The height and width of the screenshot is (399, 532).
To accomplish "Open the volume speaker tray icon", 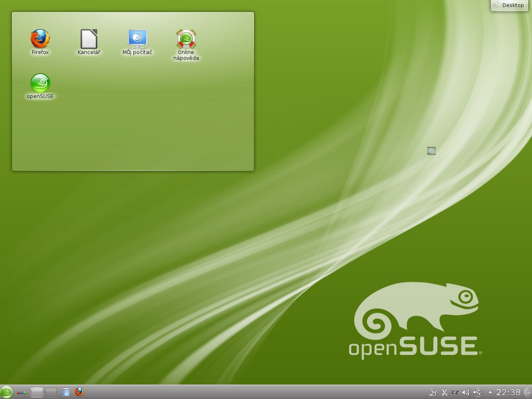I will (x=465, y=392).
